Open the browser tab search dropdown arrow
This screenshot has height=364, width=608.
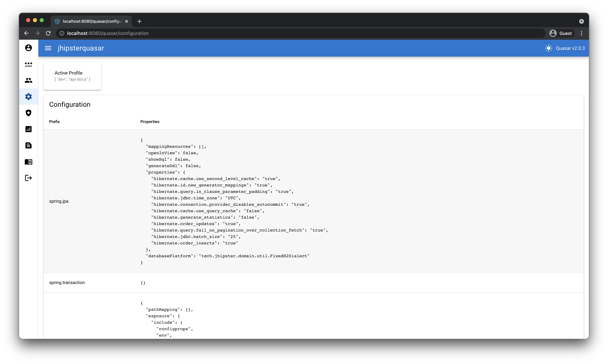tap(581, 21)
